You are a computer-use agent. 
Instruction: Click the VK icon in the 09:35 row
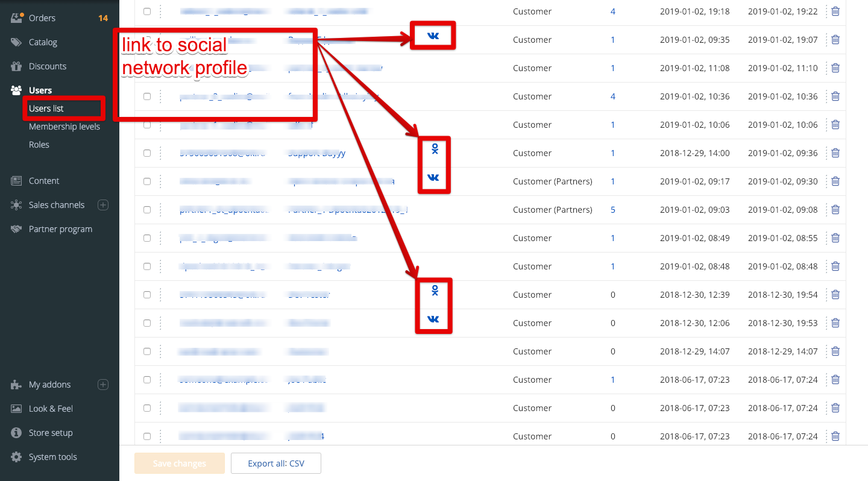pos(433,36)
